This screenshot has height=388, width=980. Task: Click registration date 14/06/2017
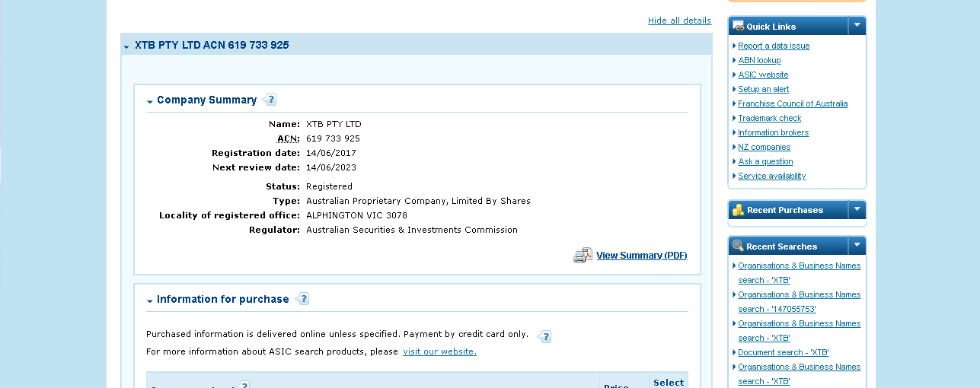[x=331, y=153]
